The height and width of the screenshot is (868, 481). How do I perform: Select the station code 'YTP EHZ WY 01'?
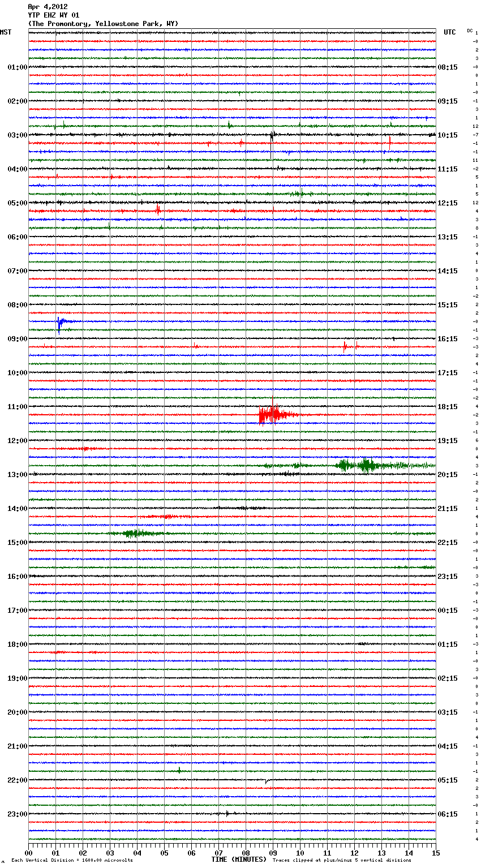coord(54,15)
